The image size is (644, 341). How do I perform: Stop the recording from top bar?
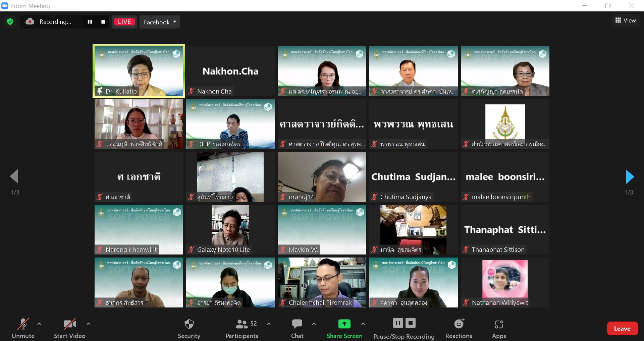103,22
